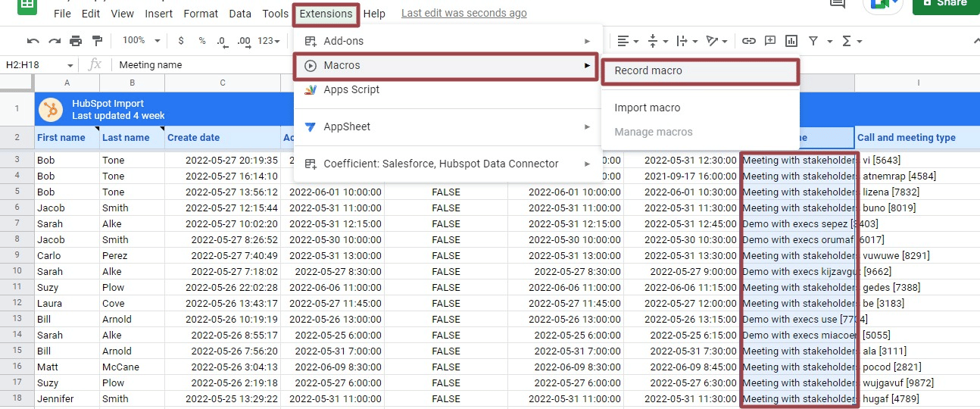This screenshot has width=980, height=409.
Task: Open the 123 number format dropdown
Action: point(269,41)
